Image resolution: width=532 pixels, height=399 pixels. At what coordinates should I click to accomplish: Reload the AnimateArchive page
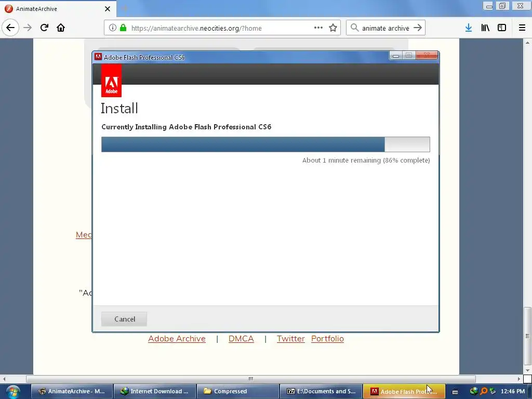(44, 28)
